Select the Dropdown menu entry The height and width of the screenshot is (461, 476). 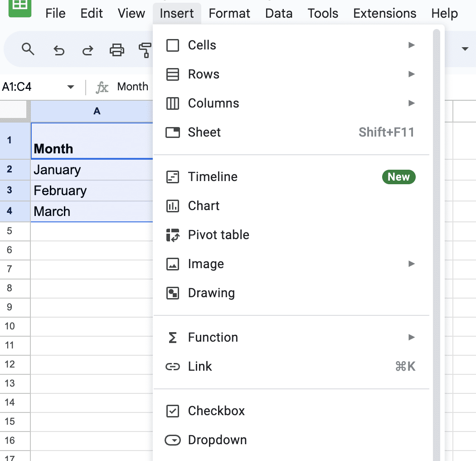217,440
